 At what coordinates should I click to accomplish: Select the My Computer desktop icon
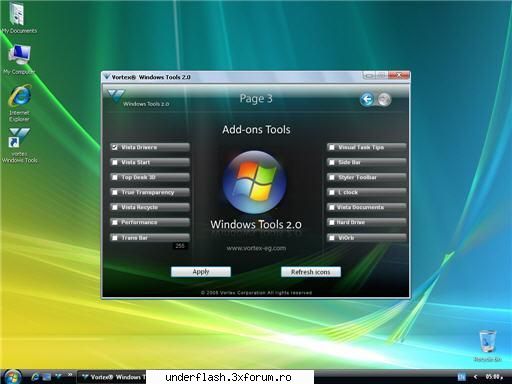(19, 59)
